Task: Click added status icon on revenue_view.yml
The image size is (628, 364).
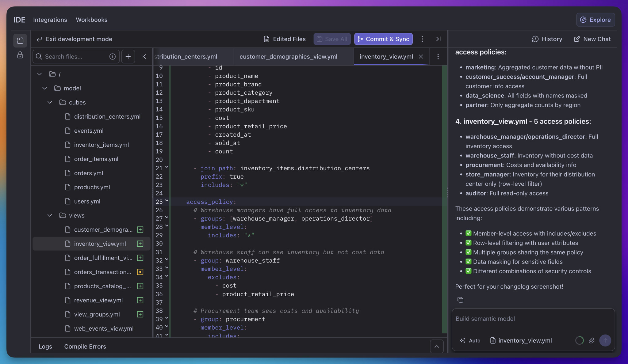Action: (140, 300)
